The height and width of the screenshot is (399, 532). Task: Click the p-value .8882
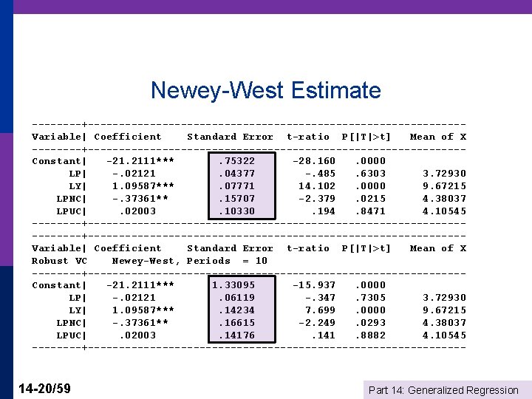pos(370,335)
